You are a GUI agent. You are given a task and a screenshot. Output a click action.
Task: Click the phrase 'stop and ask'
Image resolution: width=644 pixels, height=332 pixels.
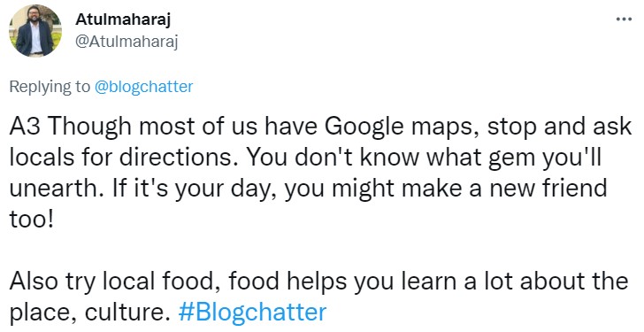pyautogui.click(x=559, y=127)
